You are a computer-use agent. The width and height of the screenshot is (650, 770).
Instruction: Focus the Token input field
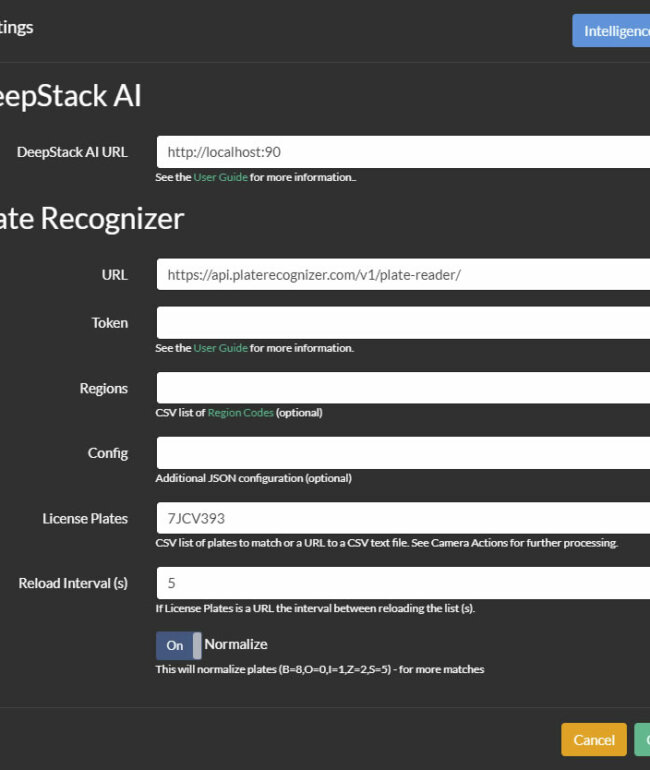click(x=403, y=323)
